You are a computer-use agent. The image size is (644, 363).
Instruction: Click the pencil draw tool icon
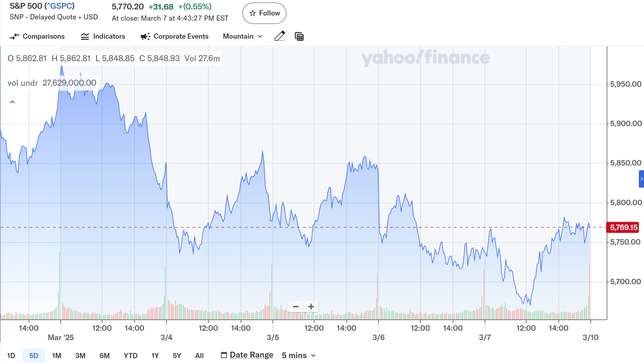pos(280,36)
